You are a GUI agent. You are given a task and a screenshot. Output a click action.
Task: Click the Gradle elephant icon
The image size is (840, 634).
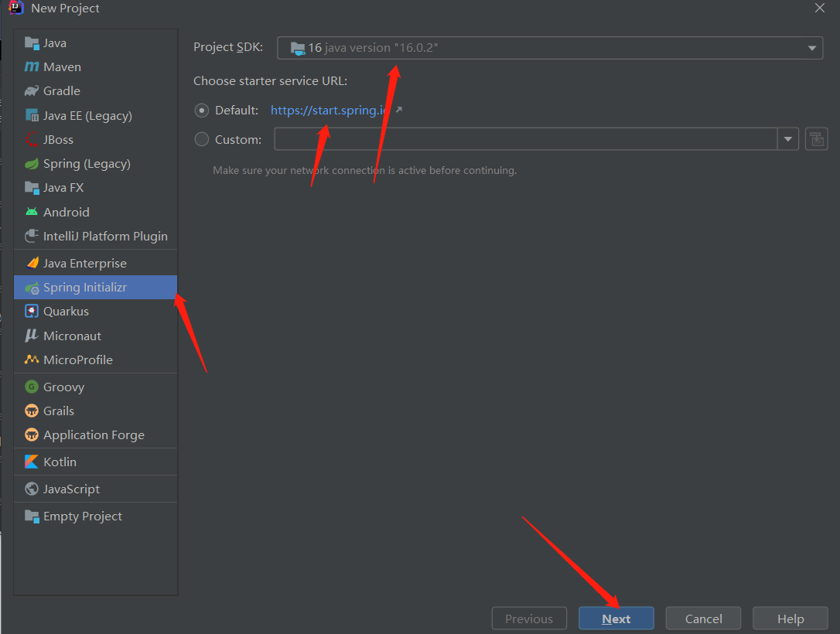point(32,91)
